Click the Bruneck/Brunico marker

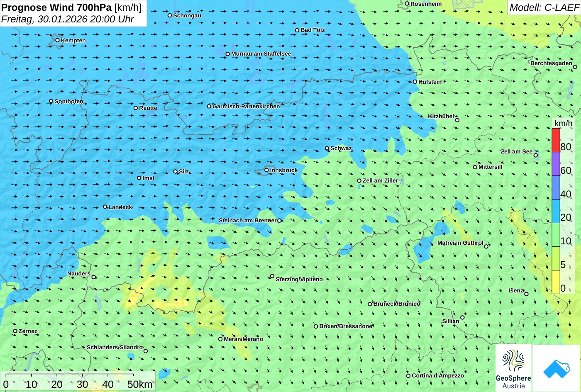370,304
